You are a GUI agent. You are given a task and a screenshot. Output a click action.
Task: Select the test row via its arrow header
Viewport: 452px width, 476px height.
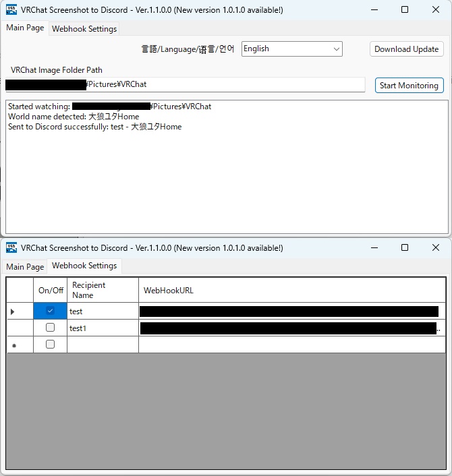pyautogui.click(x=20, y=311)
